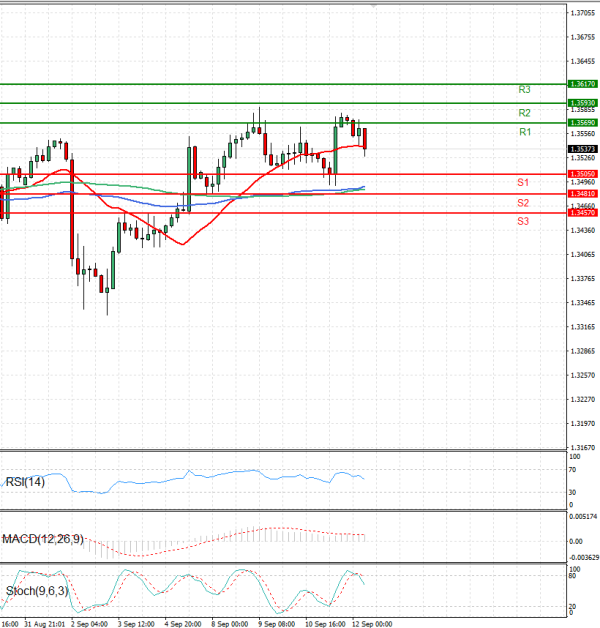Screen dimensions: 600x628
Task: Click the R2 resistance label
Action: point(524,113)
